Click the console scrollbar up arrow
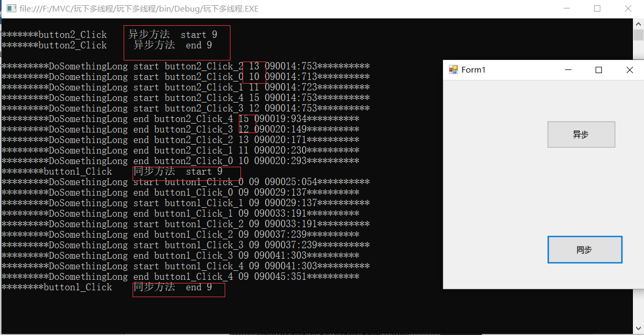Screen dimensions: 644x335 tap(638, 24)
